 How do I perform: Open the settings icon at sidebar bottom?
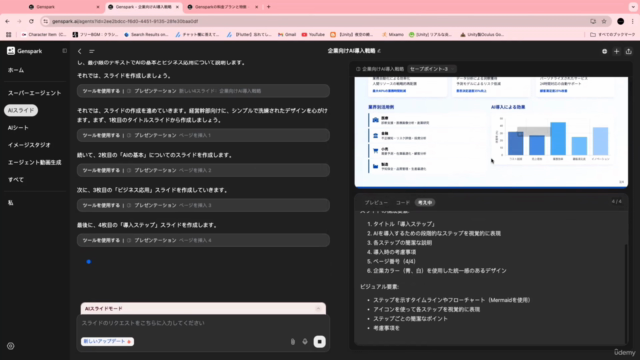point(11,346)
